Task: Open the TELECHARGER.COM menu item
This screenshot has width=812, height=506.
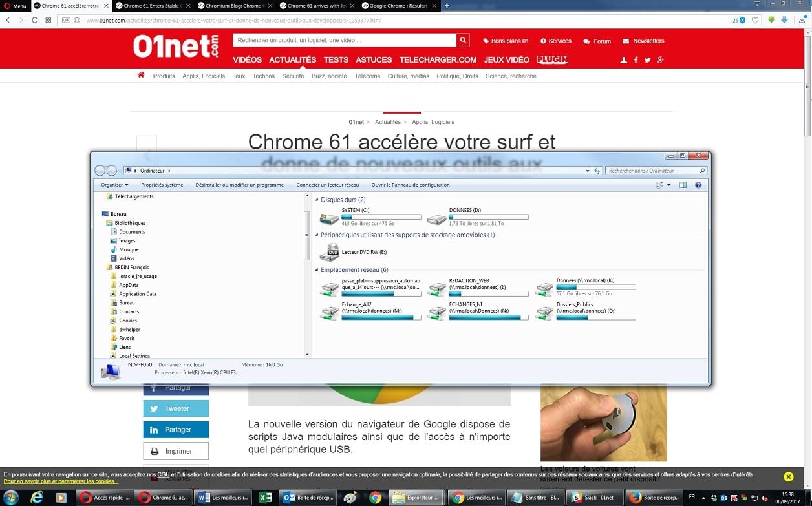Action: point(438,59)
